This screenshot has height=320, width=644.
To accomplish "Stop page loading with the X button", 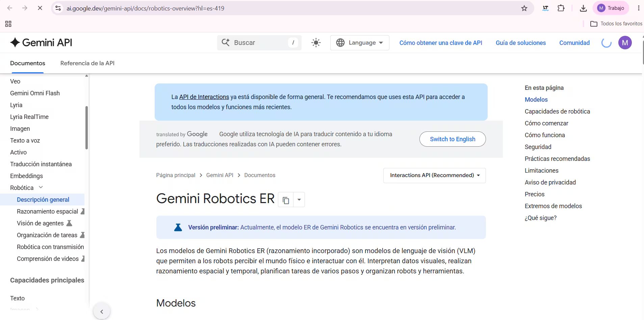I will [40, 8].
